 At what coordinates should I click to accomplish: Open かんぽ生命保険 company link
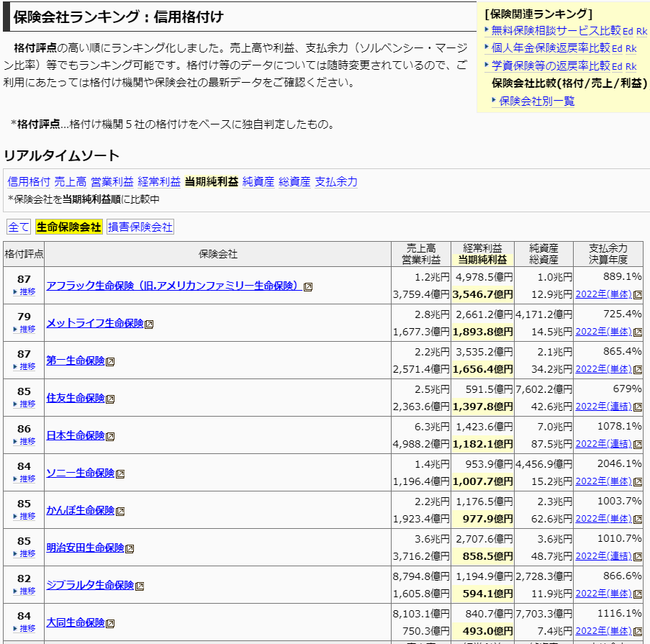[x=80, y=510]
